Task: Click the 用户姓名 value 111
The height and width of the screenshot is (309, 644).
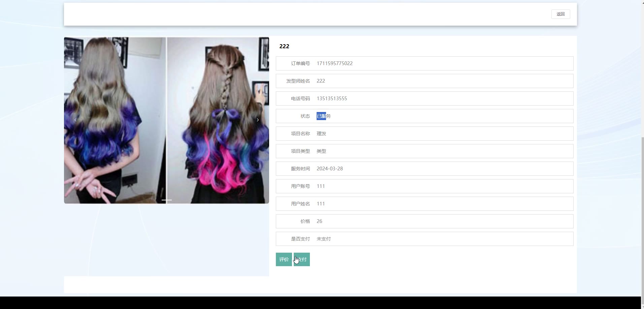Action: tap(321, 204)
